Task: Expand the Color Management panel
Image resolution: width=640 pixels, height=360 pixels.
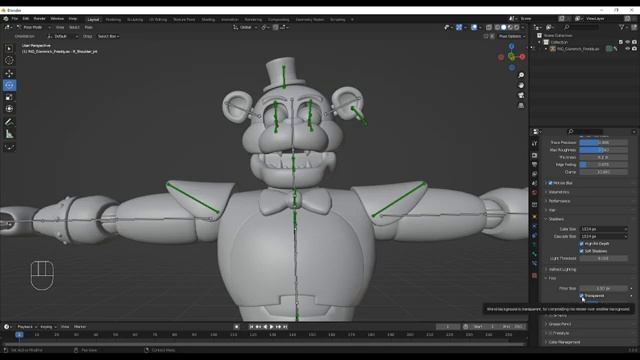Action: click(x=564, y=342)
